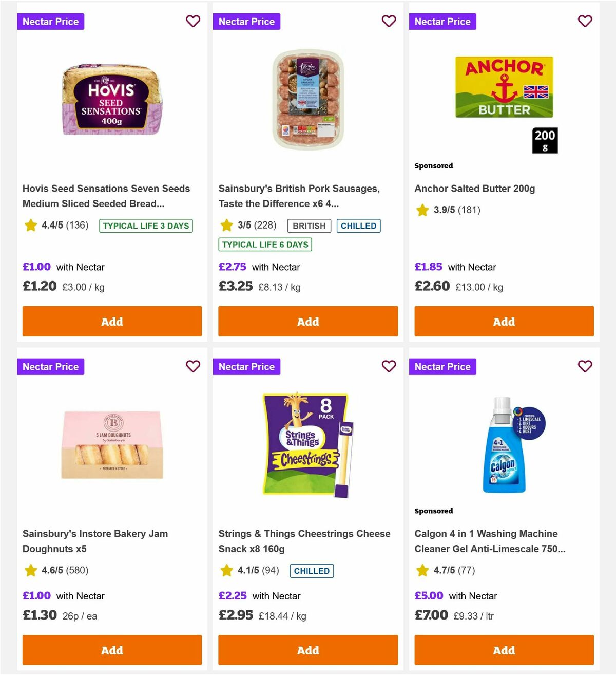The width and height of the screenshot is (616, 675).
Task: Favorite the Hovis Seed Sensations bread
Action: (x=193, y=21)
